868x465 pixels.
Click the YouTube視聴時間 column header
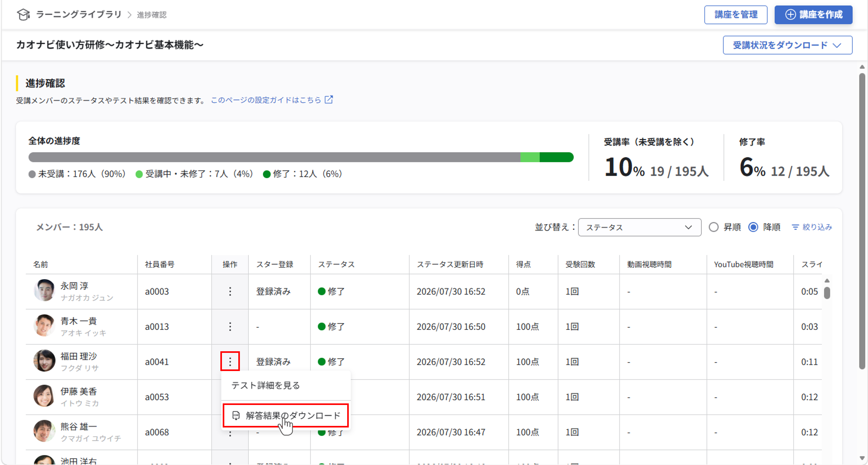coord(744,264)
